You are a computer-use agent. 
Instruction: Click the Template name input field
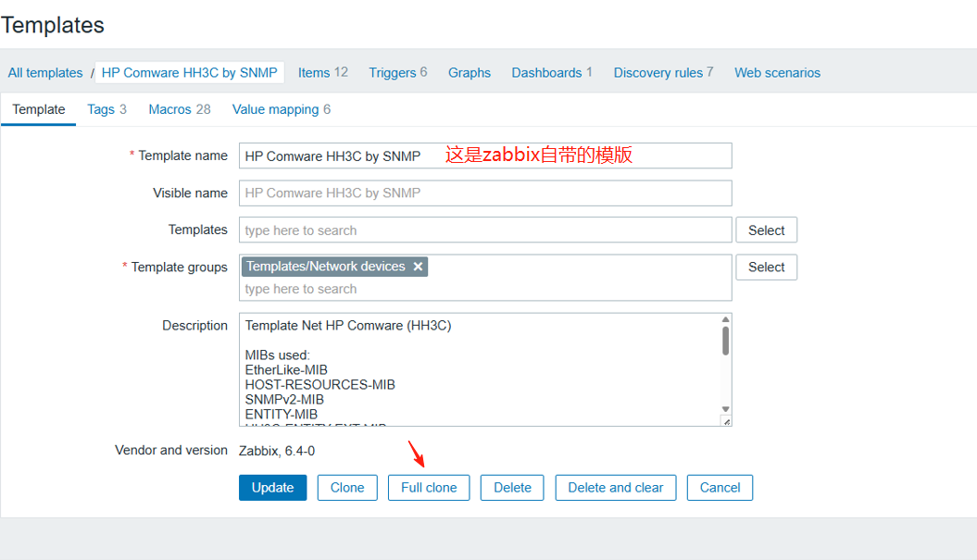click(485, 156)
